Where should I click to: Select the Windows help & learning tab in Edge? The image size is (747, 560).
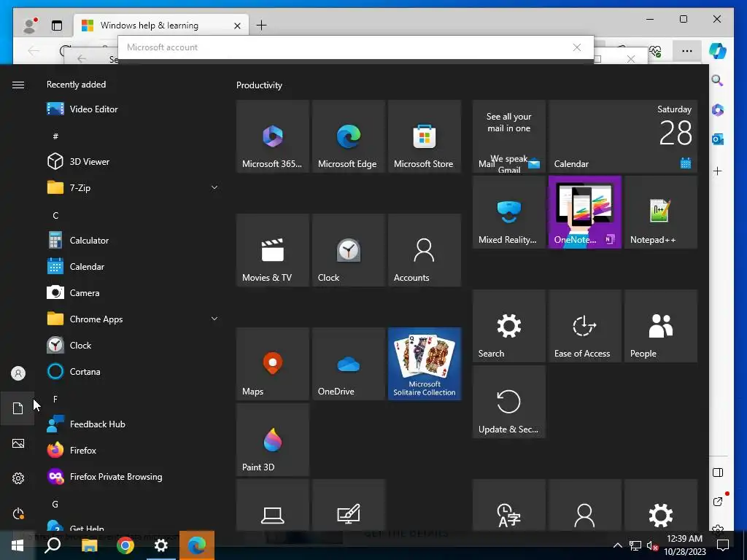(x=161, y=26)
